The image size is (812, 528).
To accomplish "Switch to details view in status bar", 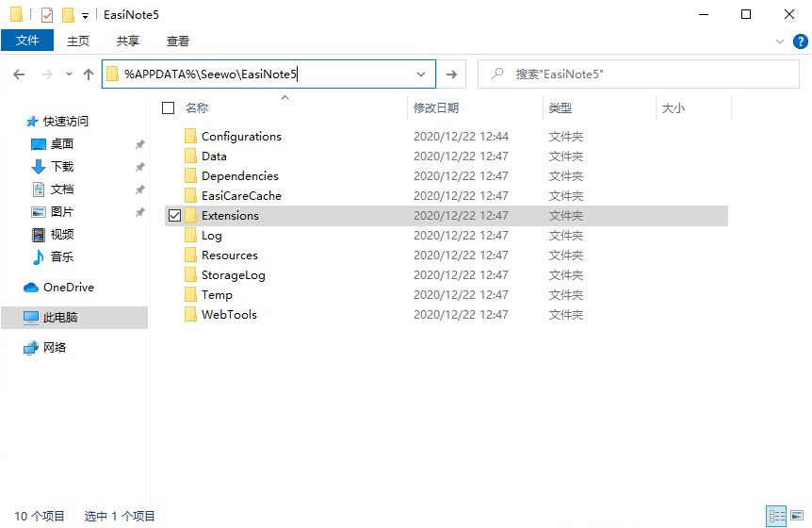I will pyautogui.click(x=776, y=516).
